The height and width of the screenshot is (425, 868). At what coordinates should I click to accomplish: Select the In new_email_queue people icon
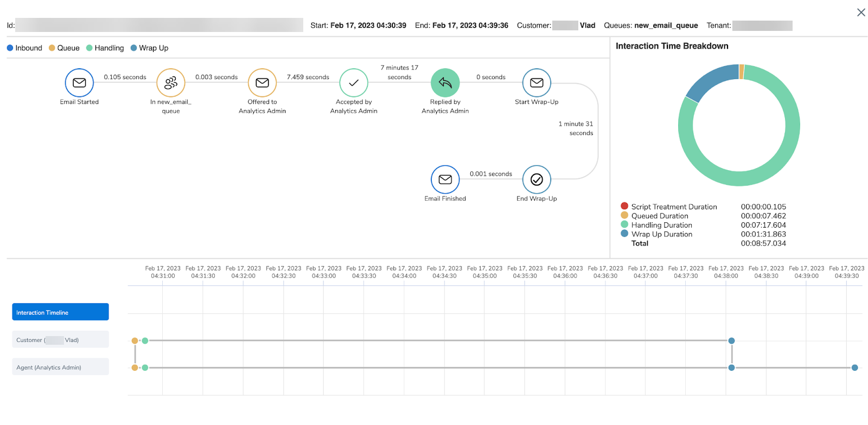coord(171,82)
